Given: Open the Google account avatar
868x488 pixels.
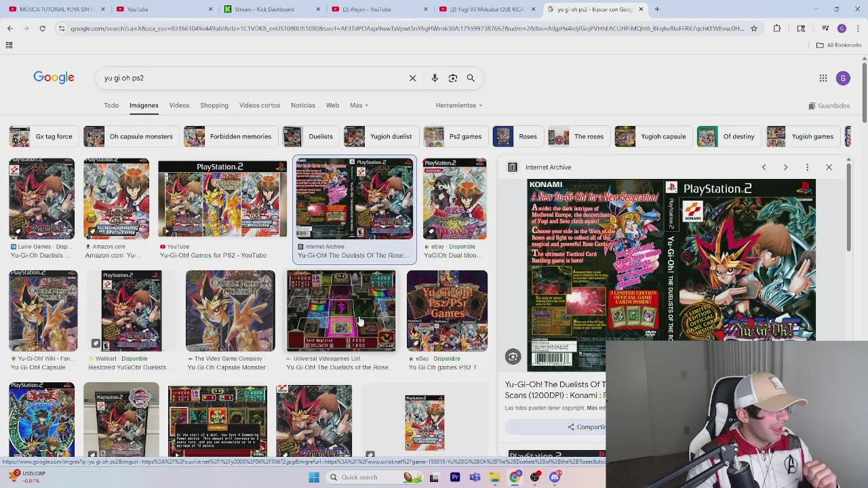Looking at the screenshot, I should [x=843, y=78].
